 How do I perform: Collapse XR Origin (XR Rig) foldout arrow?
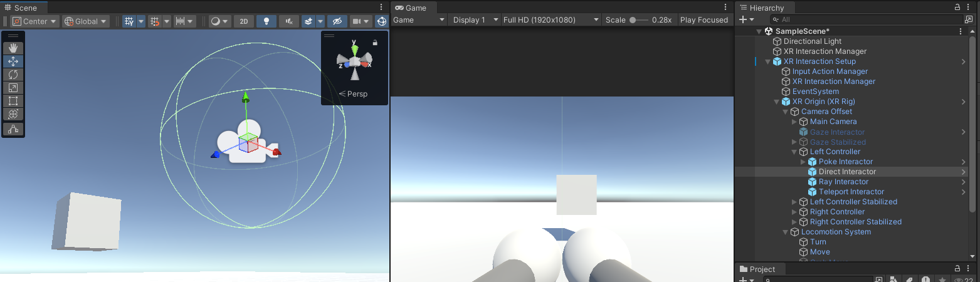pyautogui.click(x=776, y=102)
